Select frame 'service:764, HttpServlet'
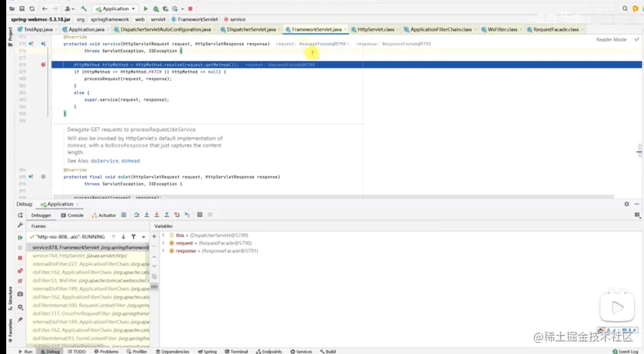This screenshot has height=354, width=644. [88, 256]
